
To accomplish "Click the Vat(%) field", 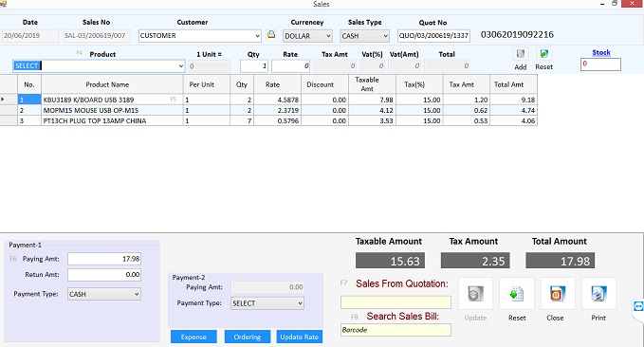I will click(372, 65).
